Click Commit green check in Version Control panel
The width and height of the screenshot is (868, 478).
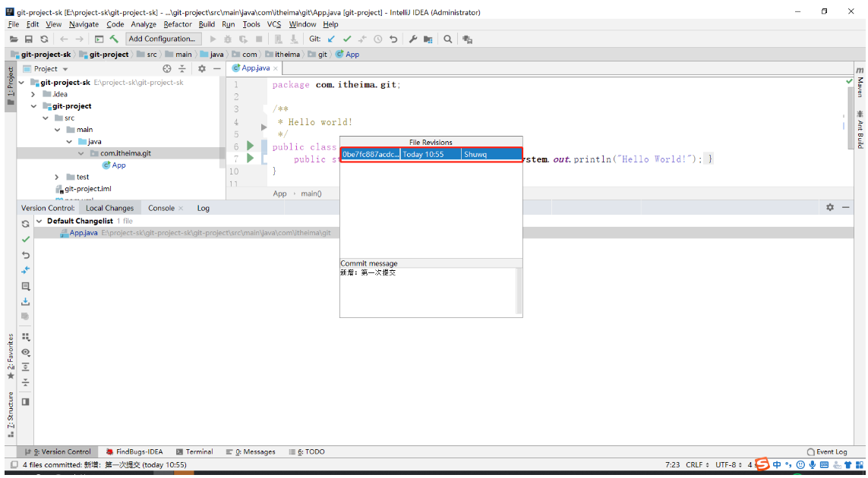pyautogui.click(x=26, y=240)
